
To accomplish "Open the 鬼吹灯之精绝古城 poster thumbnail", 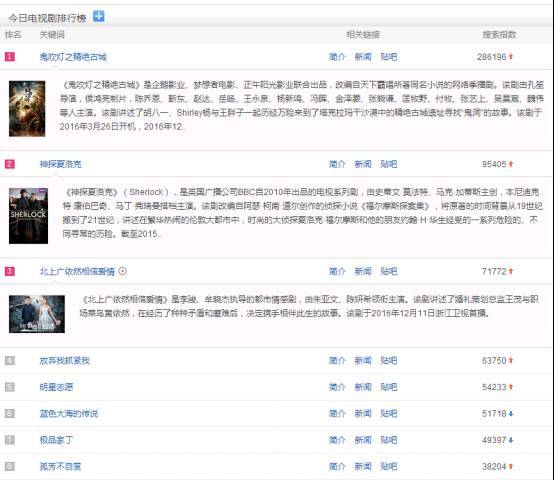I will (x=27, y=108).
